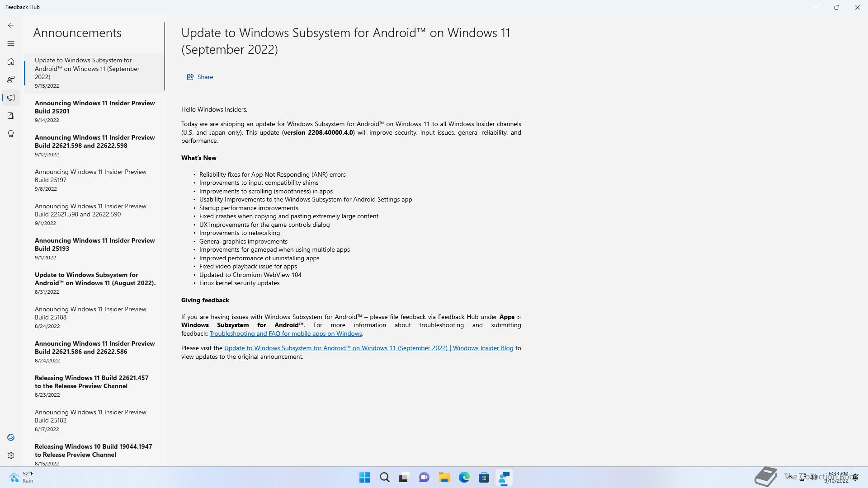This screenshot has height=488, width=868.
Task: Open the Build 25201 announcement
Action: (x=94, y=111)
